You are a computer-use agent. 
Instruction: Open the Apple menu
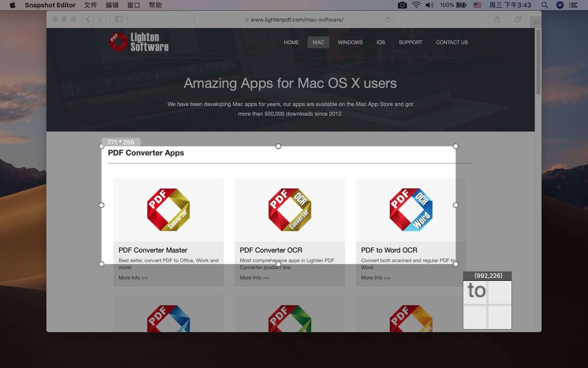tap(12, 5)
